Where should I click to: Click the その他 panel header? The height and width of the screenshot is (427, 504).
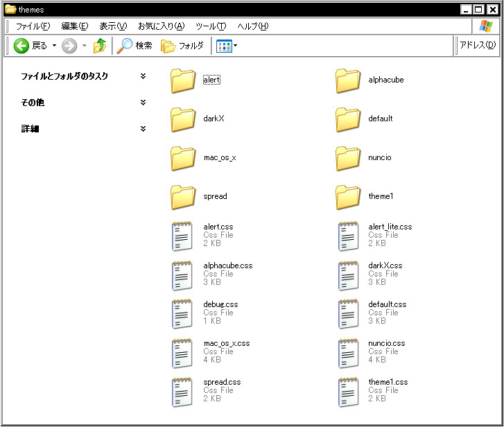point(33,103)
